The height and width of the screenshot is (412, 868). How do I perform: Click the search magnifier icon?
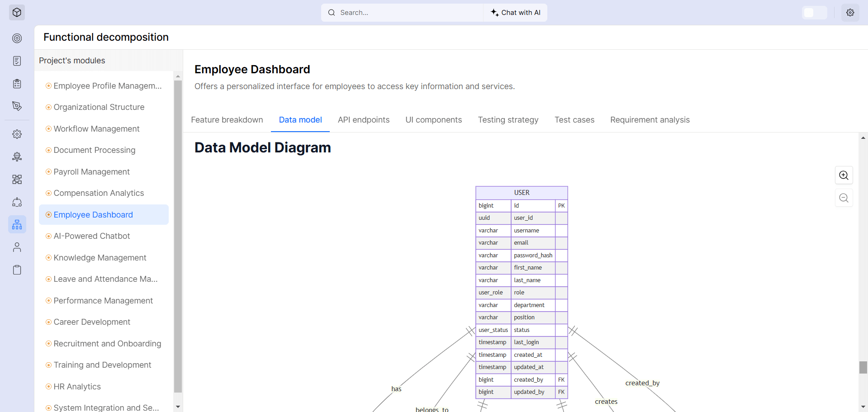point(332,13)
